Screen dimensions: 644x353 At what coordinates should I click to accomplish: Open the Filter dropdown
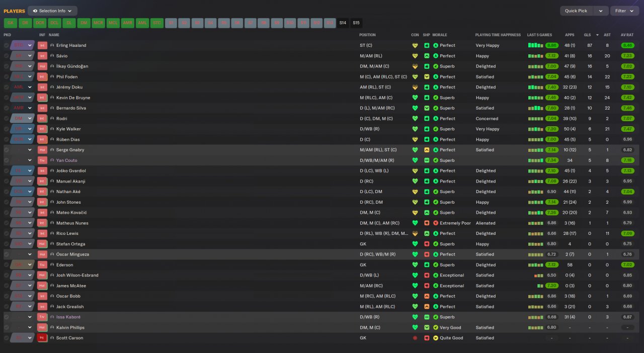point(624,11)
